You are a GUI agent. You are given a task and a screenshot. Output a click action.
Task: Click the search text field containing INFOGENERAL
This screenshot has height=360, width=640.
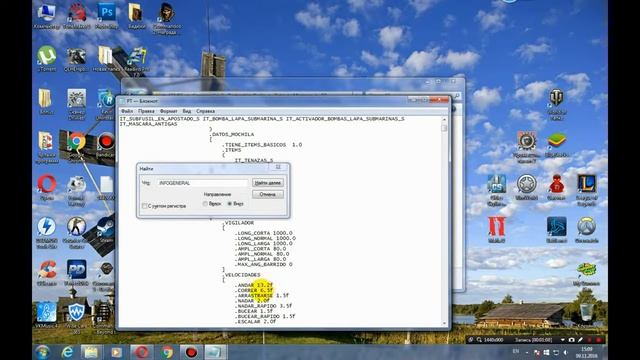click(x=203, y=183)
